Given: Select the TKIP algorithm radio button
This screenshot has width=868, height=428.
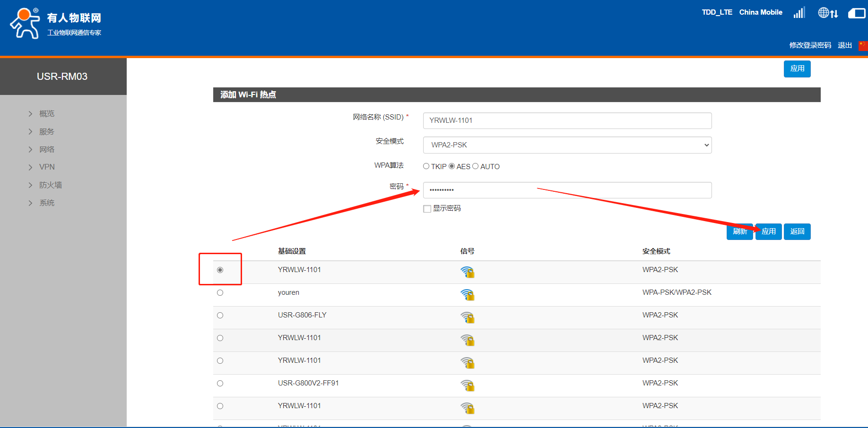Looking at the screenshot, I should click(426, 166).
